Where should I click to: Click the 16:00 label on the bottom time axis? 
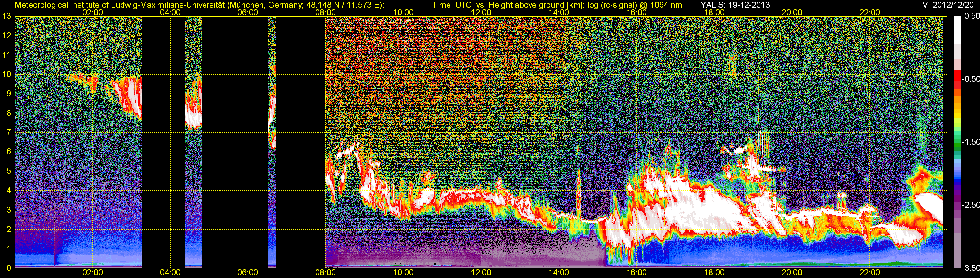coord(636,273)
